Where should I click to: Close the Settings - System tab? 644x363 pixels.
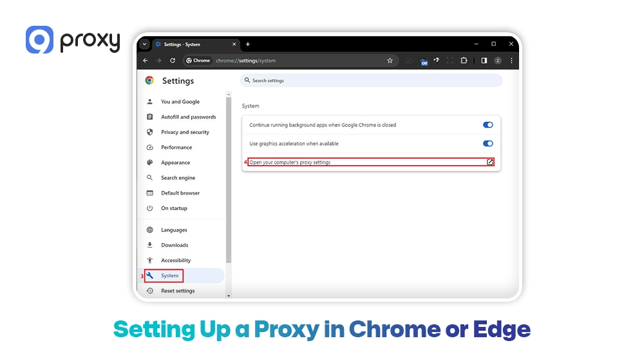pyautogui.click(x=234, y=44)
